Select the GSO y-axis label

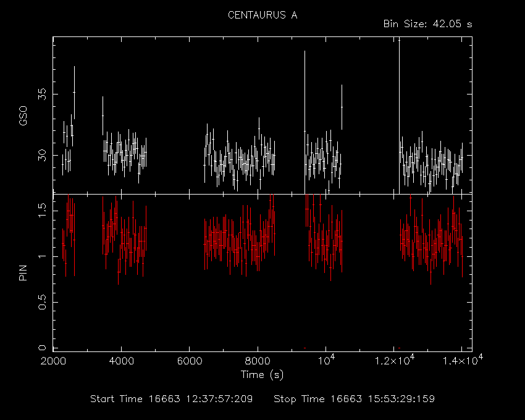(23, 116)
